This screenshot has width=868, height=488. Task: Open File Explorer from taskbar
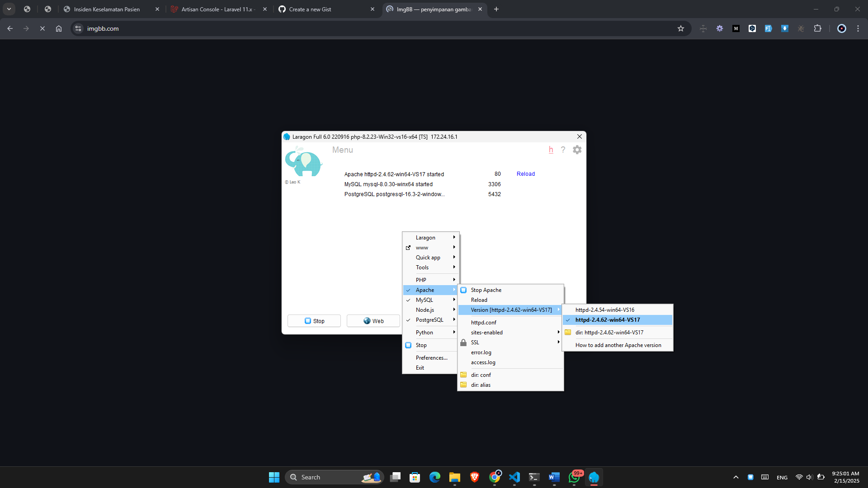click(x=455, y=477)
